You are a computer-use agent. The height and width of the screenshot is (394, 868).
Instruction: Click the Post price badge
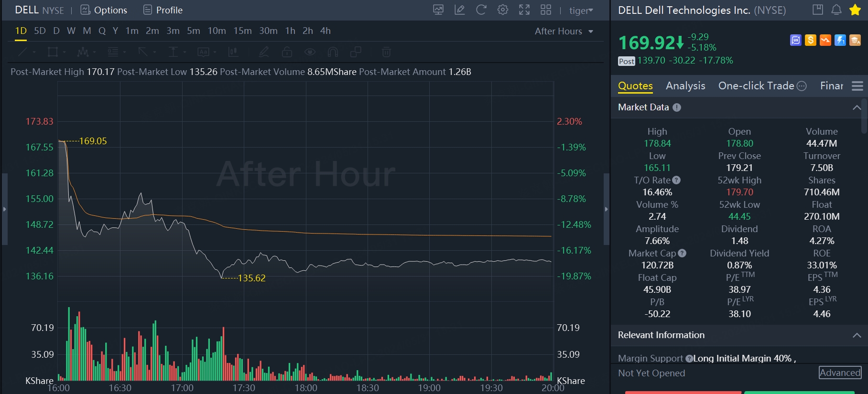[x=627, y=61]
